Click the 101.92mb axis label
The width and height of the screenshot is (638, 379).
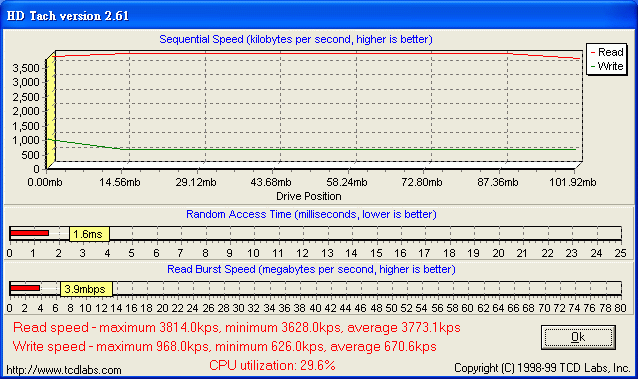pos(572,182)
